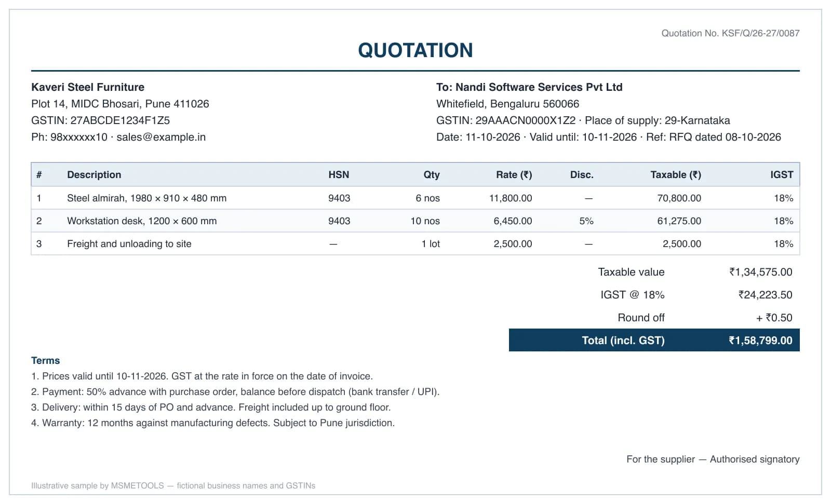Click Whitefield, Bengaluru 560066 address
Viewport: 831px width, 504px height.
pos(507,104)
